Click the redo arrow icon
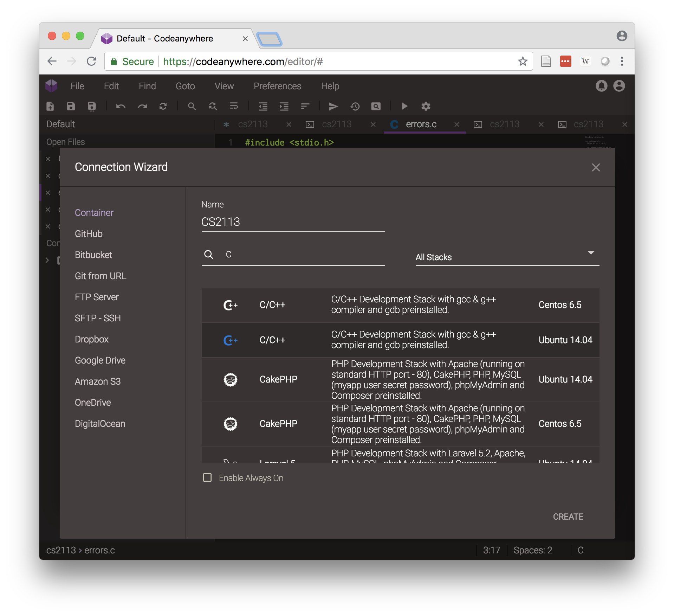Screen dimensions: 674x616 (142, 106)
